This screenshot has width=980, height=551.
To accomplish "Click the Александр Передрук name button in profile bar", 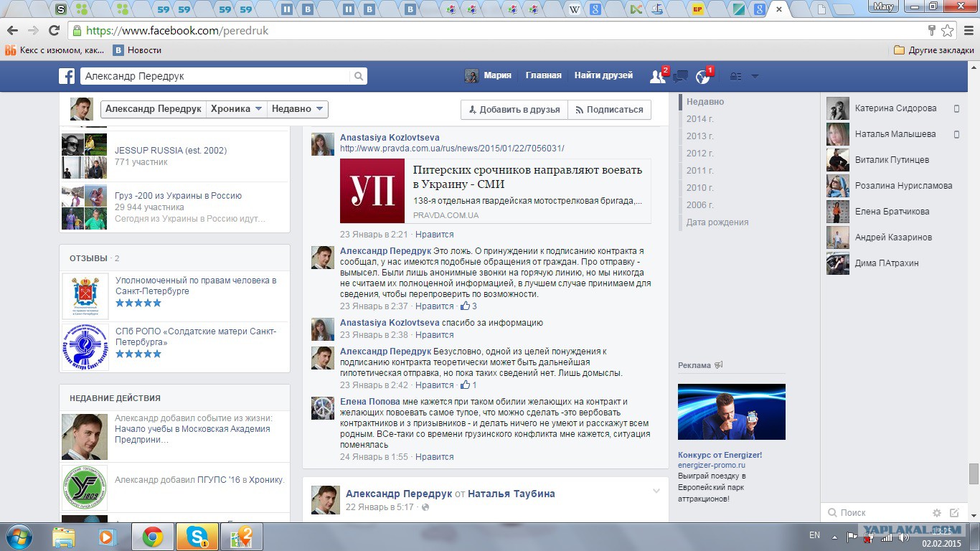I will [x=153, y=109].
